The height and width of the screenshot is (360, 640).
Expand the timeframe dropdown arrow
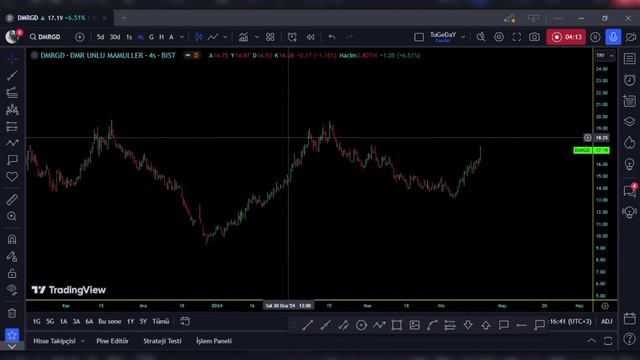pyautogui.click(x=182, y=37)
